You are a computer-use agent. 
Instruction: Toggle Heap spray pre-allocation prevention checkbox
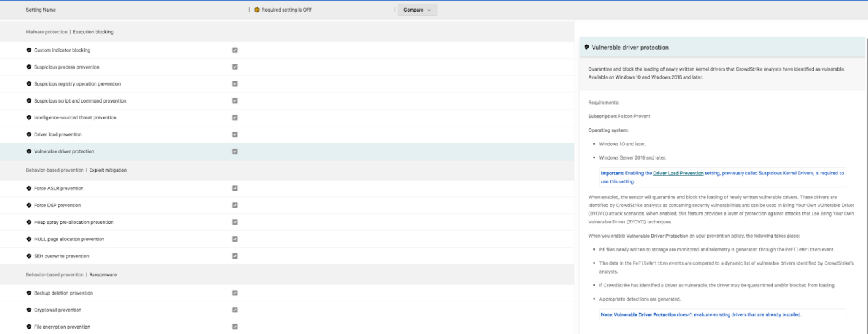(235, 223)
